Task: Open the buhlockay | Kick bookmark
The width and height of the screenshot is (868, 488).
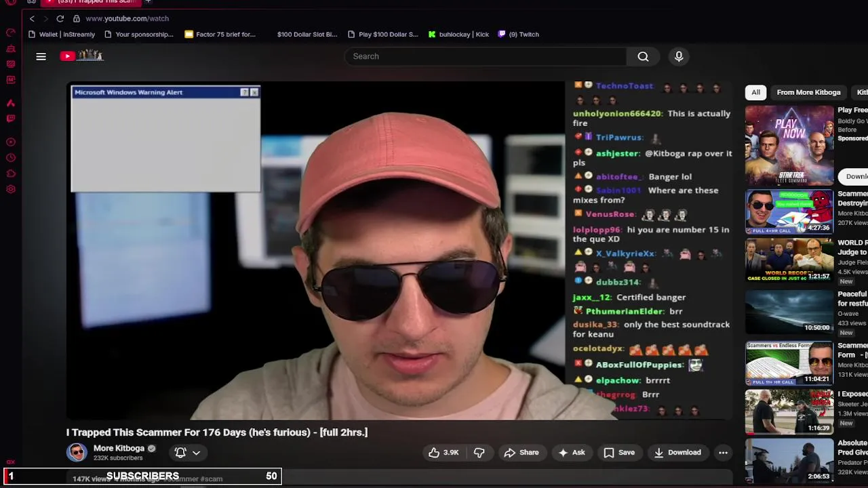Action: 458,34
